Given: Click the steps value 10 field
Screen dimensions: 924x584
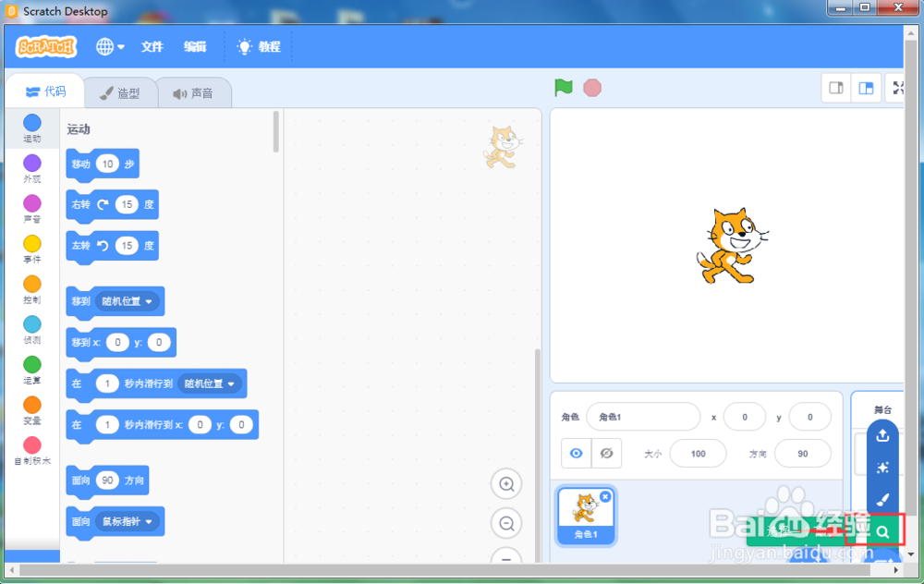Looking at the screenshot, I should click(x=107, y=164).
